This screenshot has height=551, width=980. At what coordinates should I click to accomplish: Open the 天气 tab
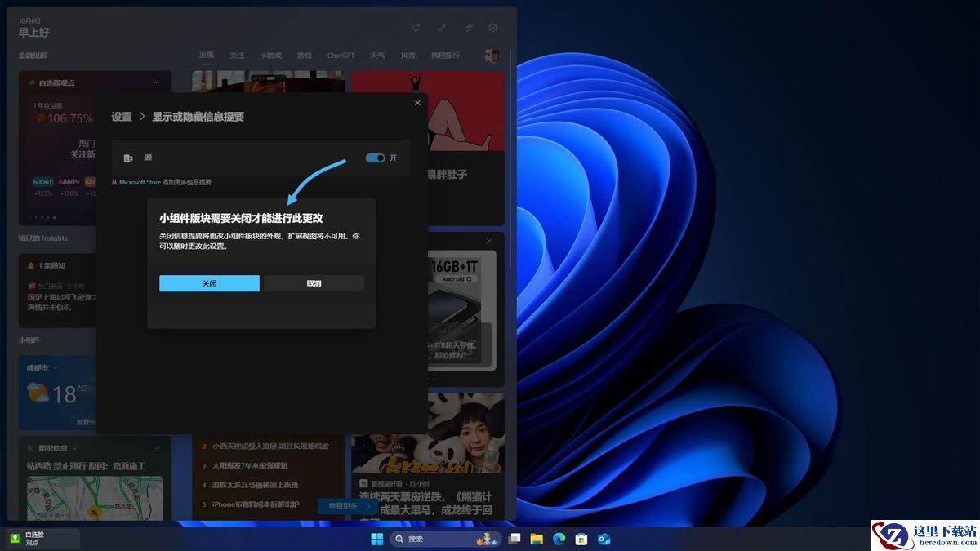pos(377,56)
